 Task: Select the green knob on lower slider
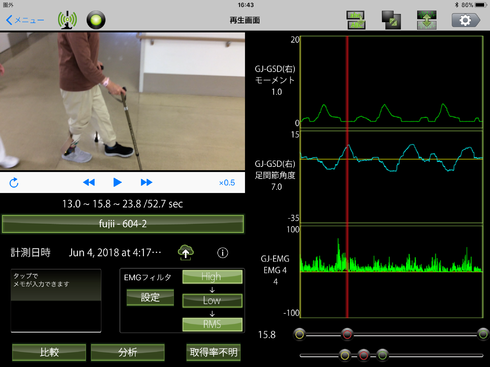coord(383,355)
